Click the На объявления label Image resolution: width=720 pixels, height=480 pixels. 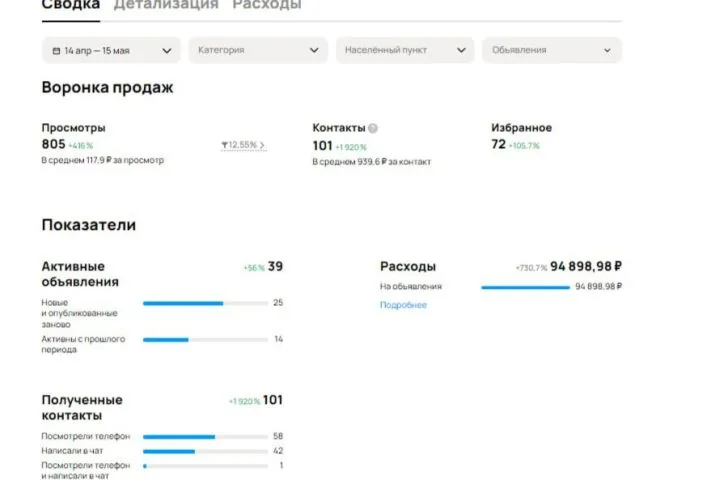[411, 287]
